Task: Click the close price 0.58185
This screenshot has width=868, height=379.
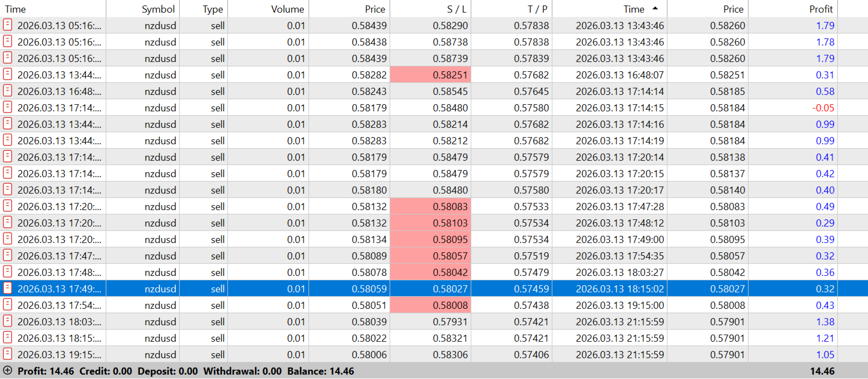Action: [728, 91]
